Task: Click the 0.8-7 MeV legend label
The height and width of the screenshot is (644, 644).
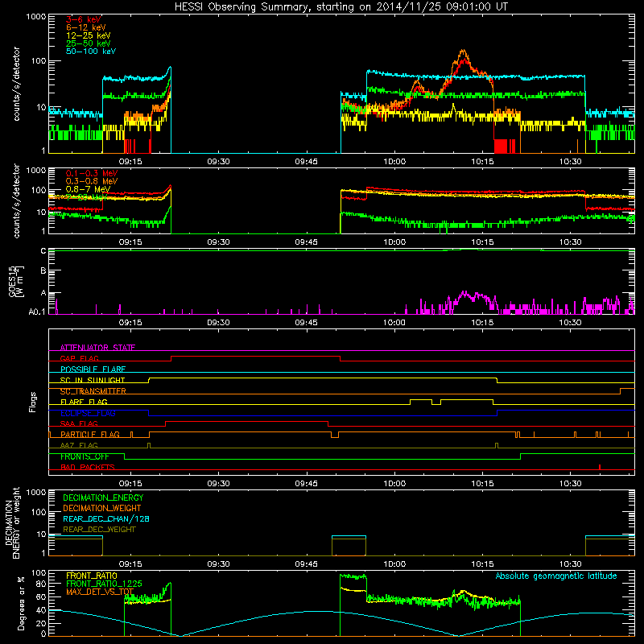Action: (88, 189)
